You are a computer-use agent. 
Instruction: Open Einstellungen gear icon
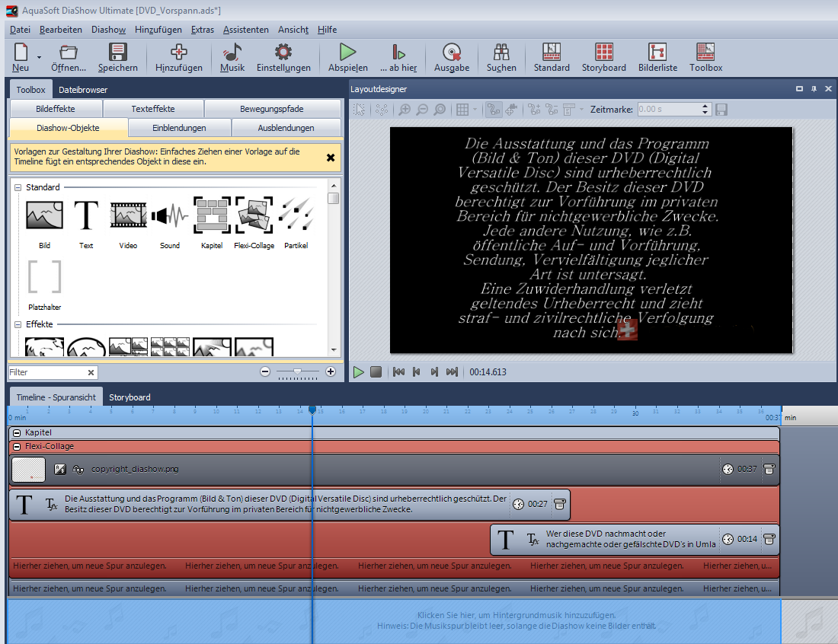click(x=283, y=53)
